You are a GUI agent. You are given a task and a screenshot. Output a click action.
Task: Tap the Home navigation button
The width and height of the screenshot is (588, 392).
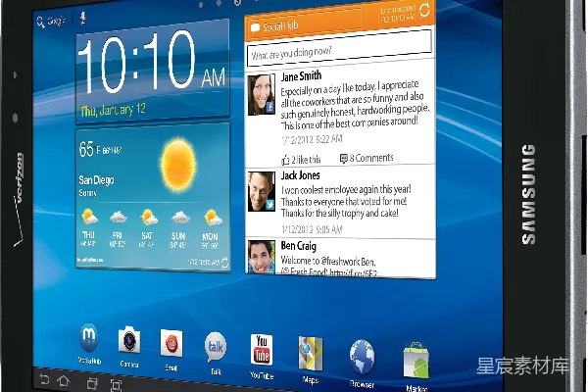click(64, 381)
